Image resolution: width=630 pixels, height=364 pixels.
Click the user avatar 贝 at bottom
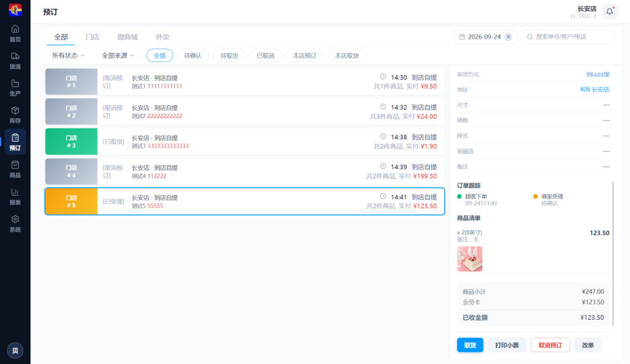click(x=15, y=350)
